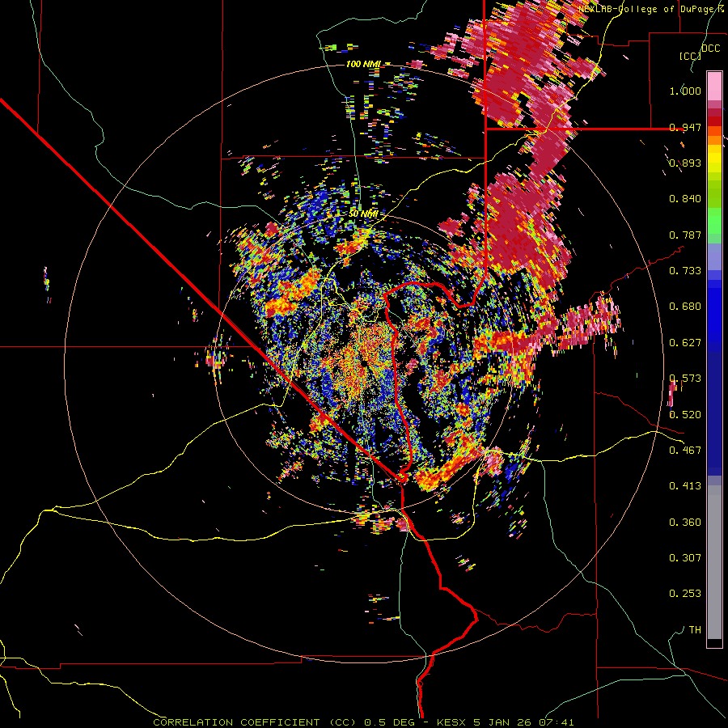Pick the light pink legend color near 1.000
Image resolution: width=728 pixels, height=728 pixels.
(714, 87)
